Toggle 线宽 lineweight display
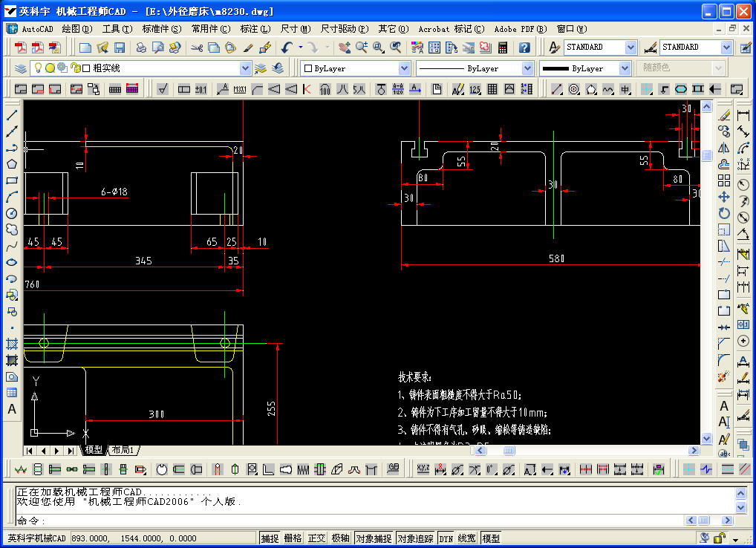Image resolution: width=756 pixels, height=548 pixels. (466, 538)
